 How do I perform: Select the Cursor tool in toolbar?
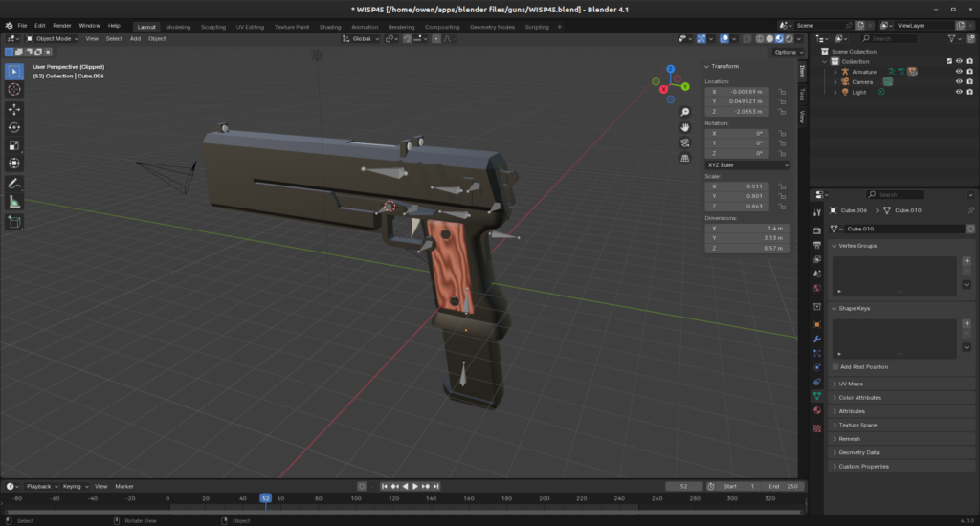(13, 89)
